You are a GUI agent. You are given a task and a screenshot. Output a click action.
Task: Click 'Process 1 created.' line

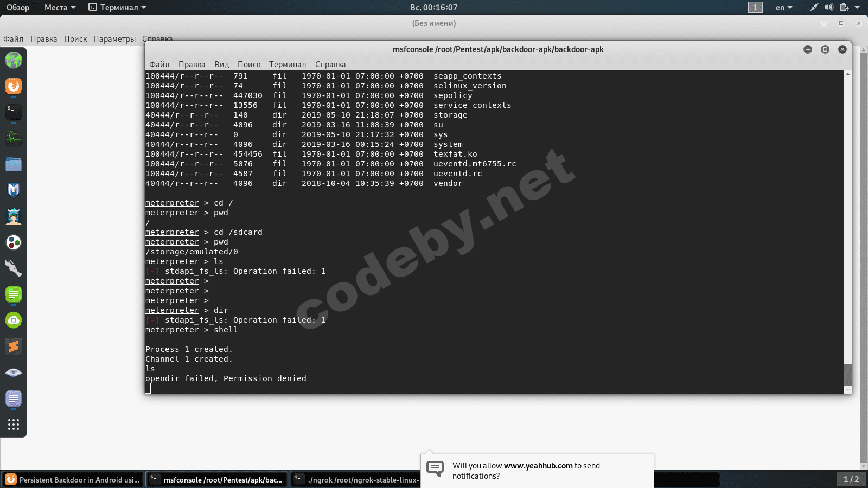pos(189,349)
